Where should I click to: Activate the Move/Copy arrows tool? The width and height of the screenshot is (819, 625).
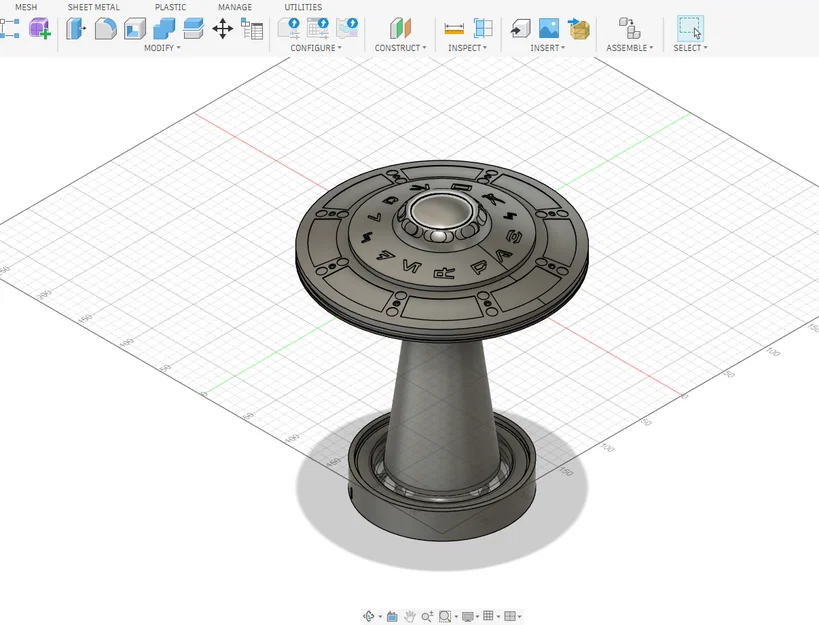point(223,29)
